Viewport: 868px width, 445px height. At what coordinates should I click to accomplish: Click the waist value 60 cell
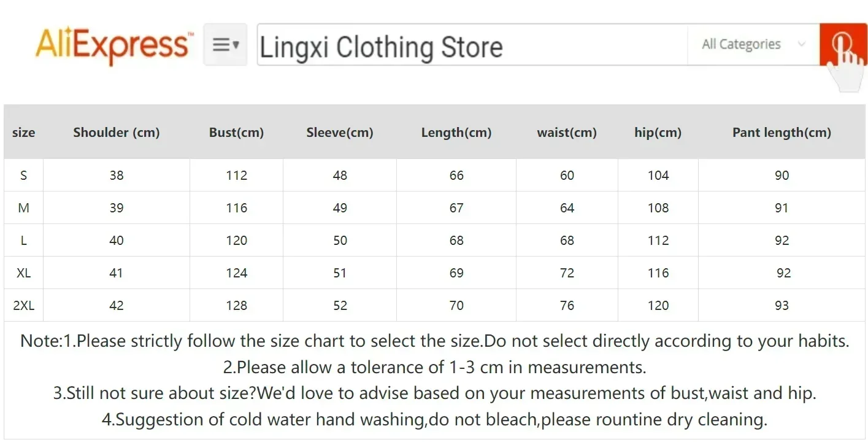[567, 176]
